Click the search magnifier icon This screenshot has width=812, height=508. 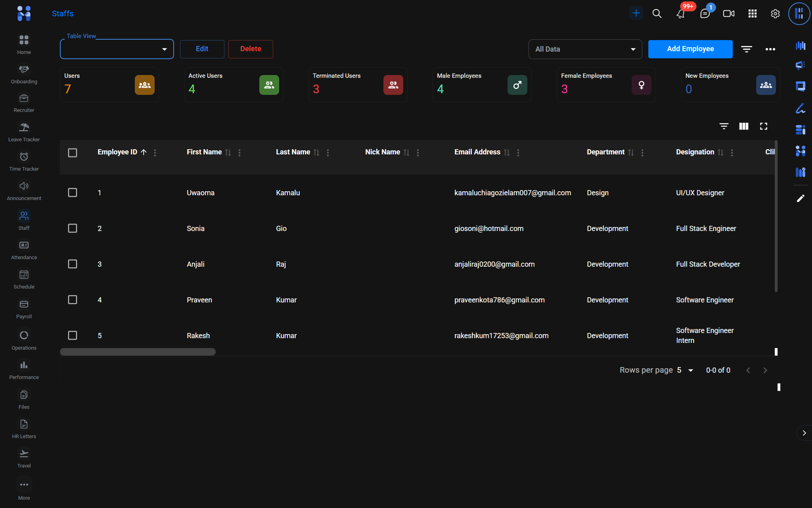coord(657,14)
